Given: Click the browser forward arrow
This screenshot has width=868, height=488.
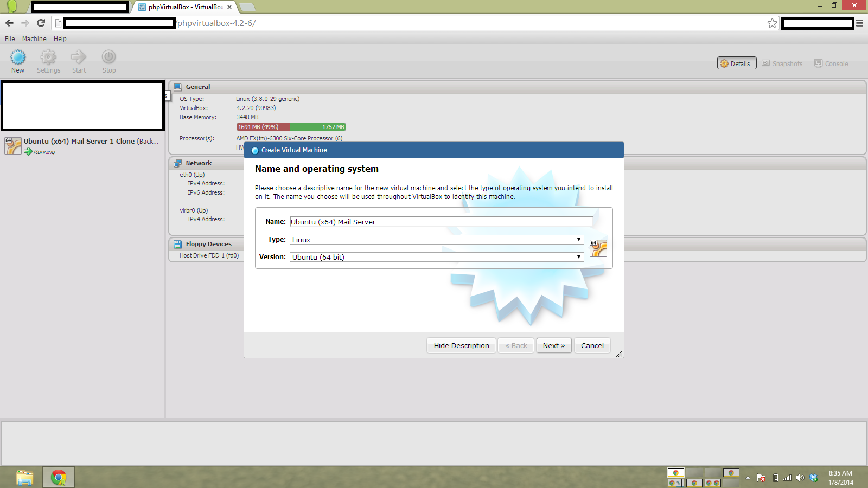Looking at the screenshot, I should (x=25, y=23).
